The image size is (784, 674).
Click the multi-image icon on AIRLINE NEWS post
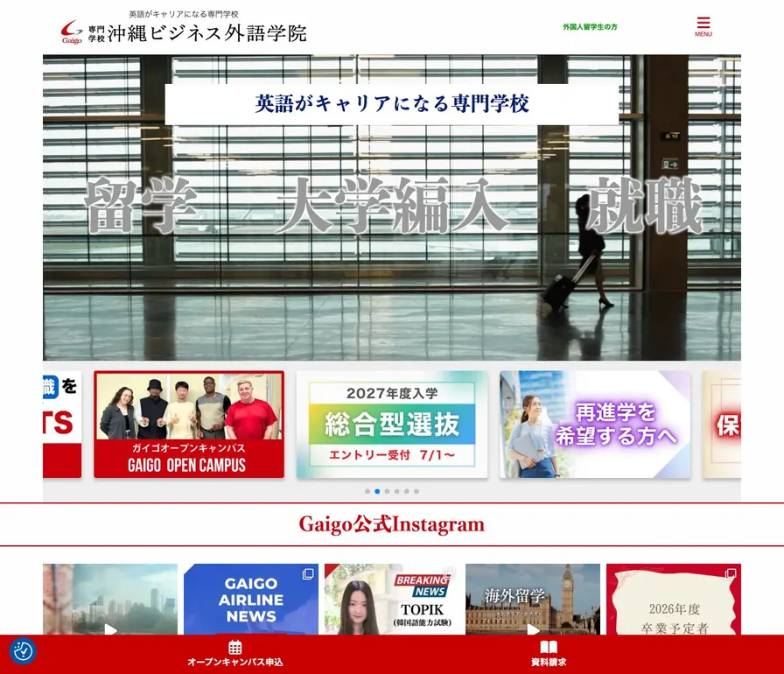coord(308,574)
